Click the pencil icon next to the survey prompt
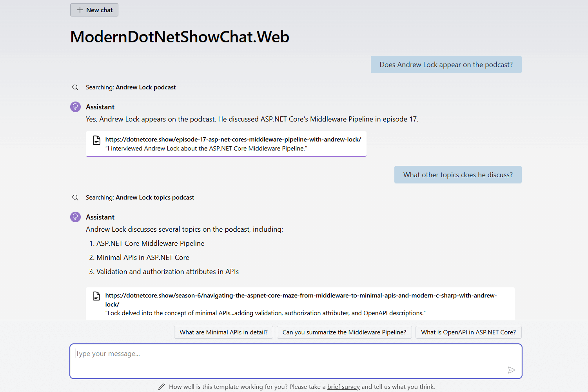 coord(162,386)
